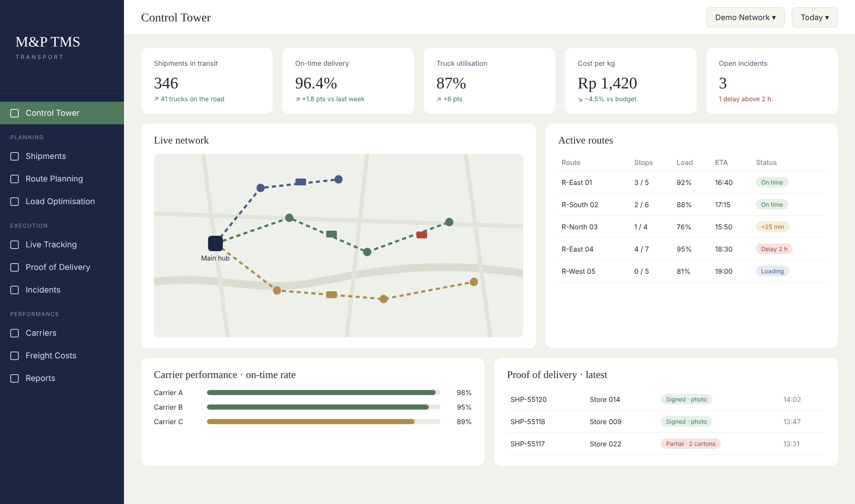Select the R-East 04 route row

click(691, 249)
